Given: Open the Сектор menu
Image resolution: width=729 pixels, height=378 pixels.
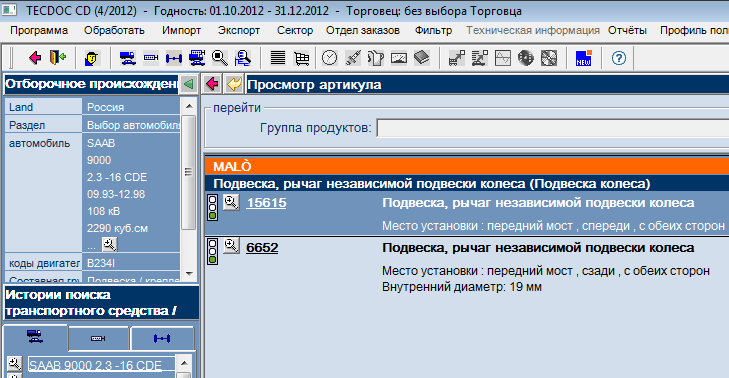Looking at the screenshot, I should coord(295,30).
